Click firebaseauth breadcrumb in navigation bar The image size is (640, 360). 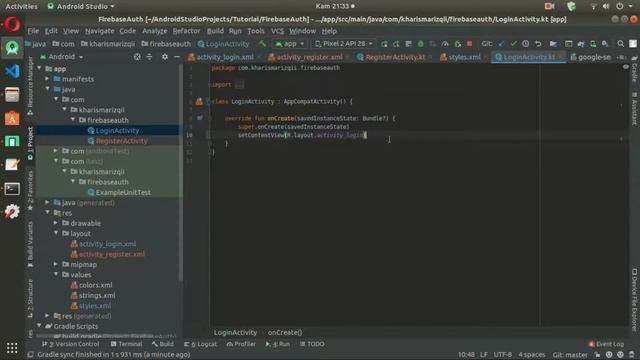pyautogui.click(x=166, y=44)
